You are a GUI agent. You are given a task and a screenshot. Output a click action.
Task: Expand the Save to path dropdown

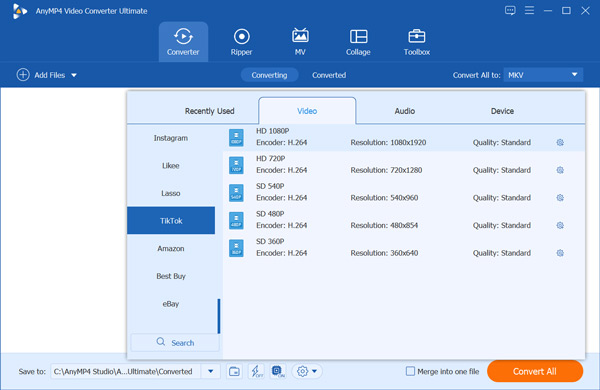pyautogui.click(x=210, y=371)
